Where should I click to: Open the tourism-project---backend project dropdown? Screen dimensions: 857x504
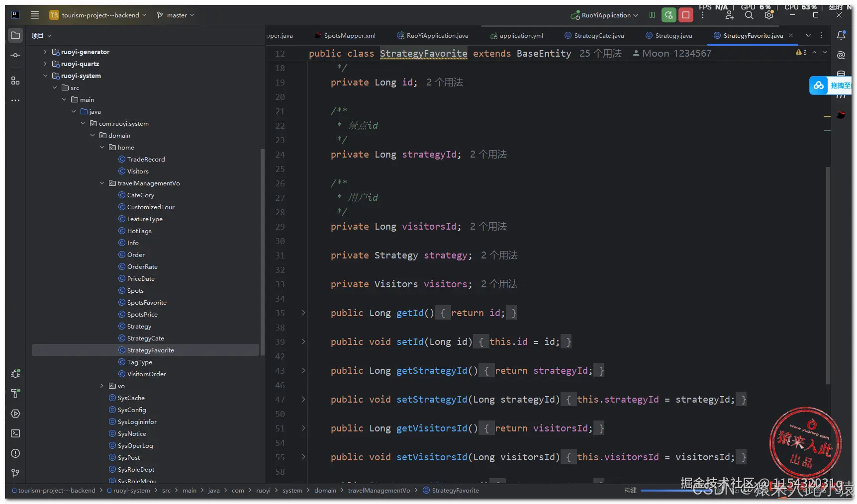pos(98,15)
